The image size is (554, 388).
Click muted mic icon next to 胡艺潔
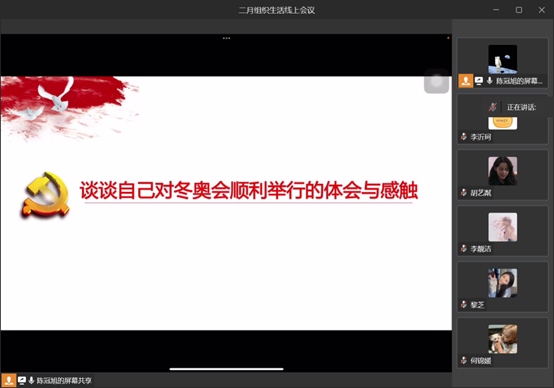click(x=464, y=193)
